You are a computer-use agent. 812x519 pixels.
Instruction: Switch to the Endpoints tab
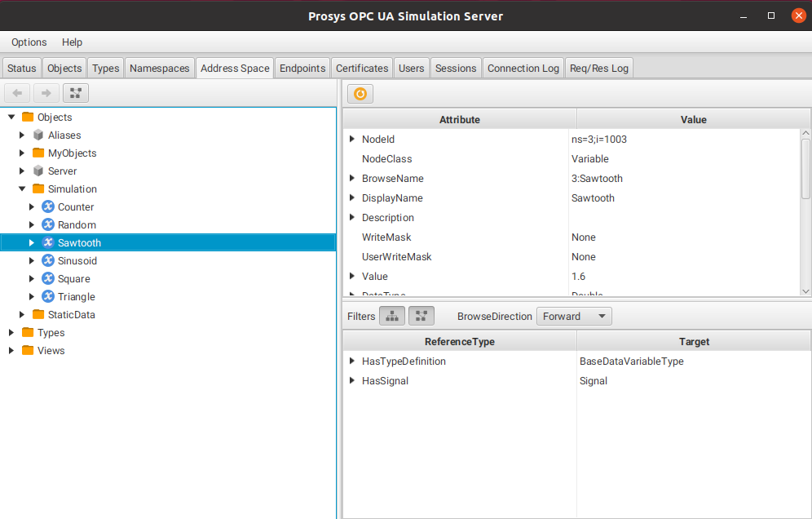[302, 68]
